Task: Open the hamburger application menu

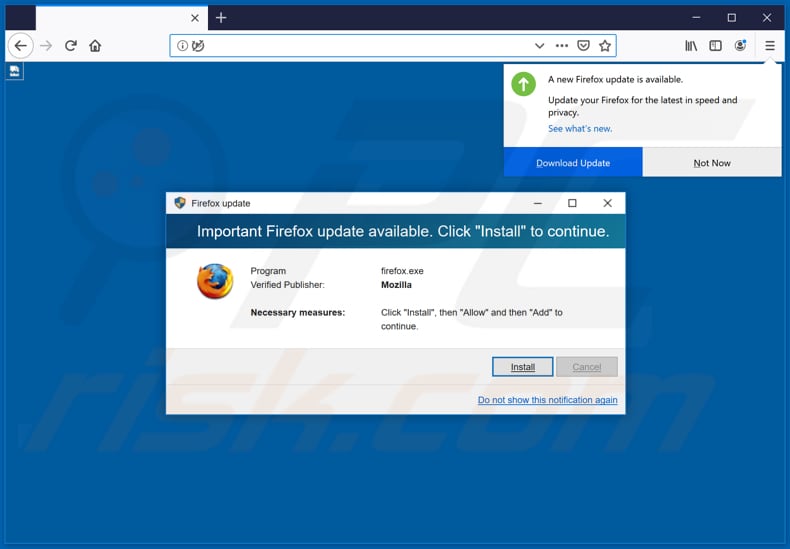Action: (x=770, y=46)
